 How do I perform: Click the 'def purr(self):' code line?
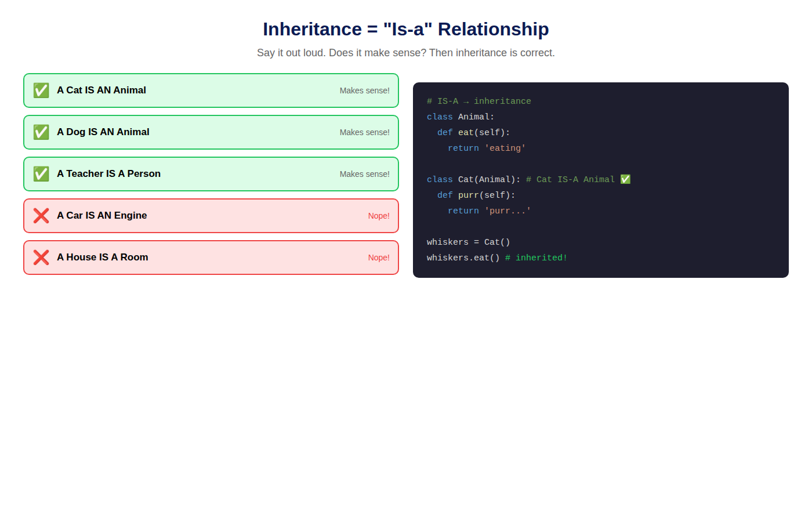click(x=476, y=195)
